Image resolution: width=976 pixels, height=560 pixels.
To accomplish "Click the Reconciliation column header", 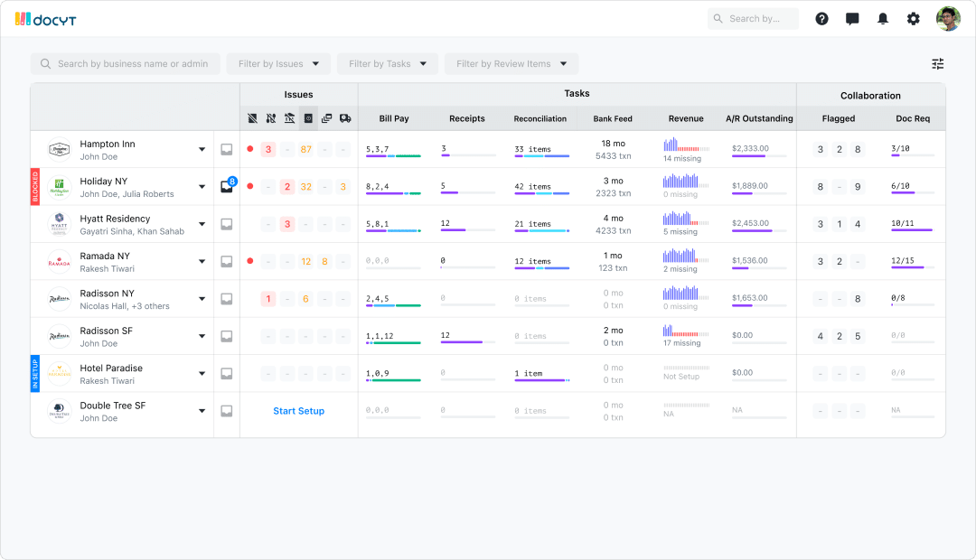I will [540, 118].
